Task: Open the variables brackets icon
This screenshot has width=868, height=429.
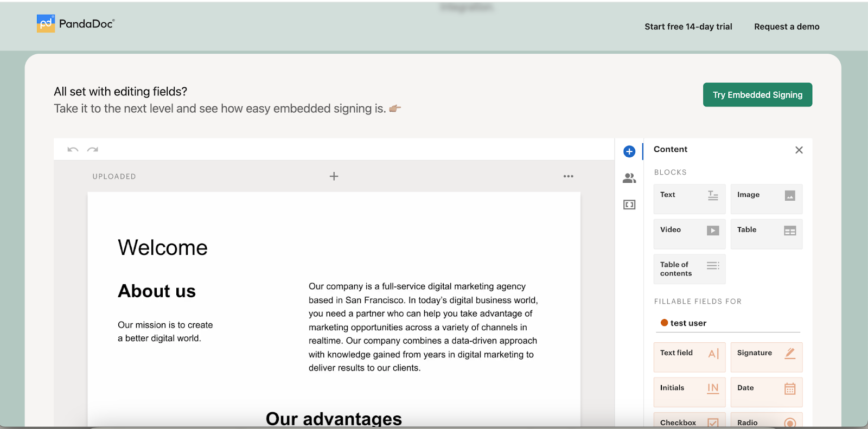Action: tap(629, 204)
